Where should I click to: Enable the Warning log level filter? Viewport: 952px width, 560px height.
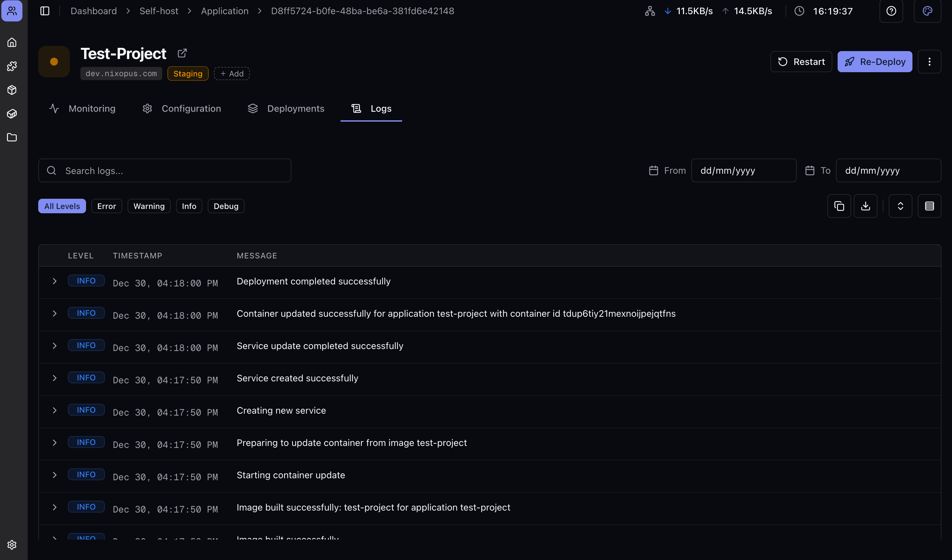(x=149, y=206)
